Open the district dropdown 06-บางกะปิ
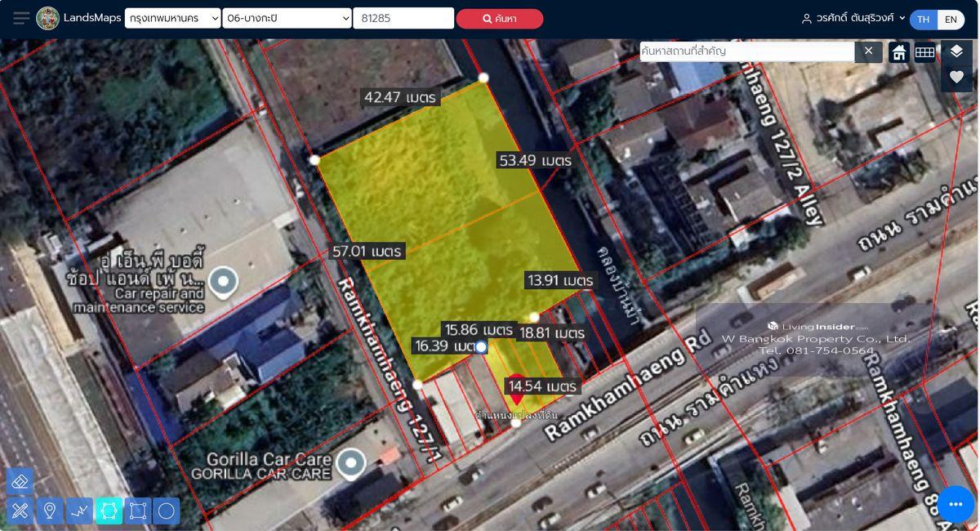This screenshot has height=531, width=980. click(287, 19)
